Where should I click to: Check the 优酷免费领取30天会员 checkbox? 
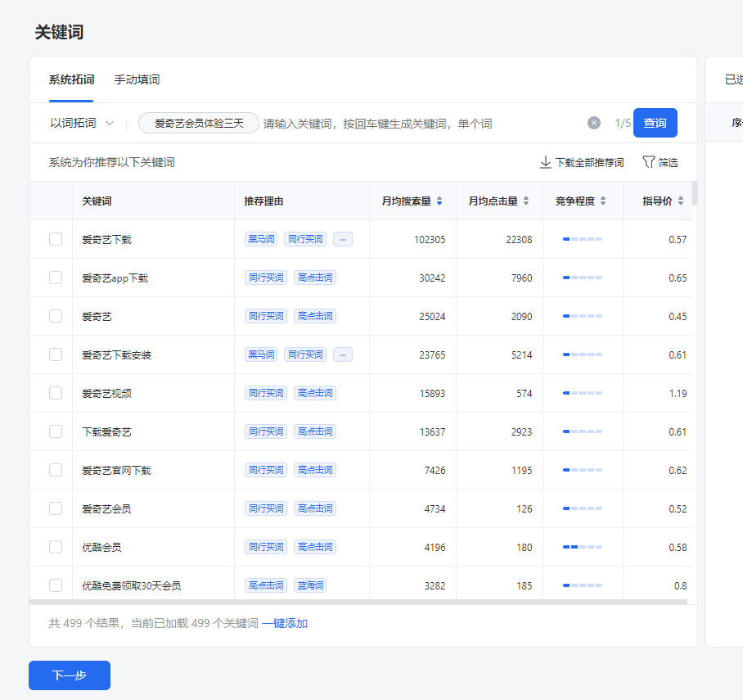(56, 585)
